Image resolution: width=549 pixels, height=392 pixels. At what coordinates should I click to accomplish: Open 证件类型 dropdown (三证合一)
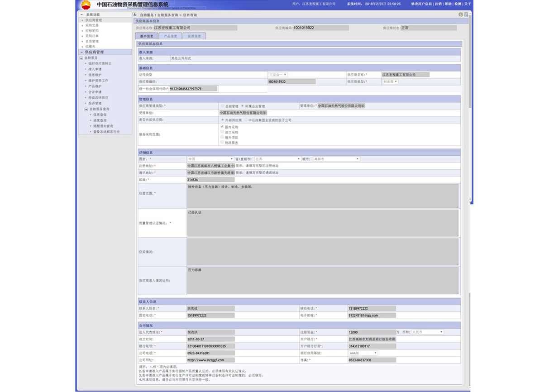(x=279, y=74)
